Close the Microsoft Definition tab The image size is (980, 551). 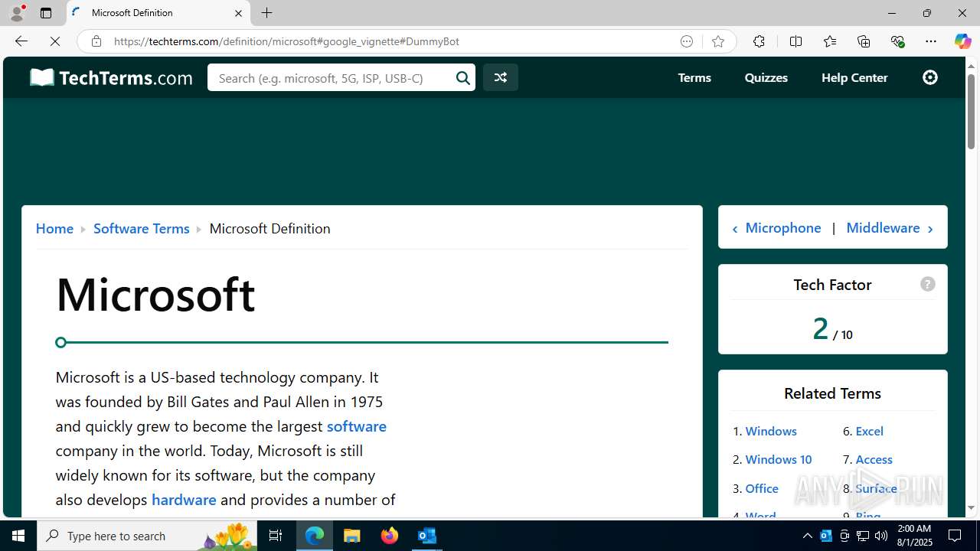238,13
